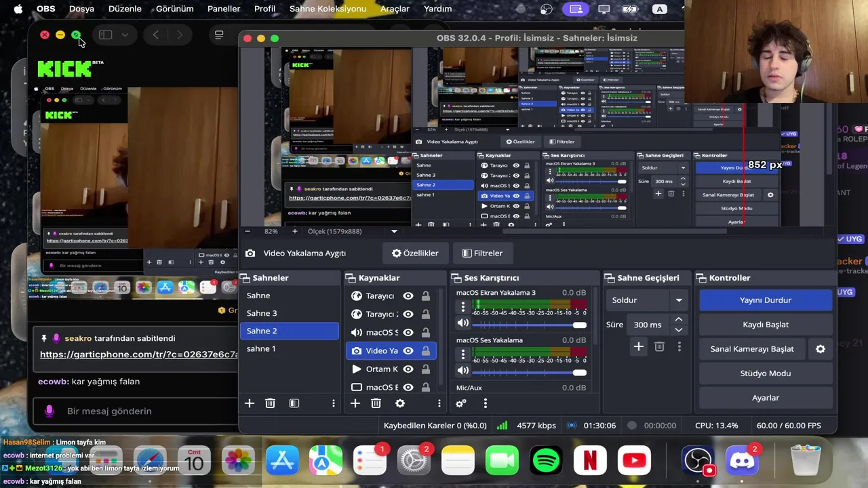Click Kaydı Başlat button
The height and width of the screenshot is (488, 868).
[x=766, y=325]
